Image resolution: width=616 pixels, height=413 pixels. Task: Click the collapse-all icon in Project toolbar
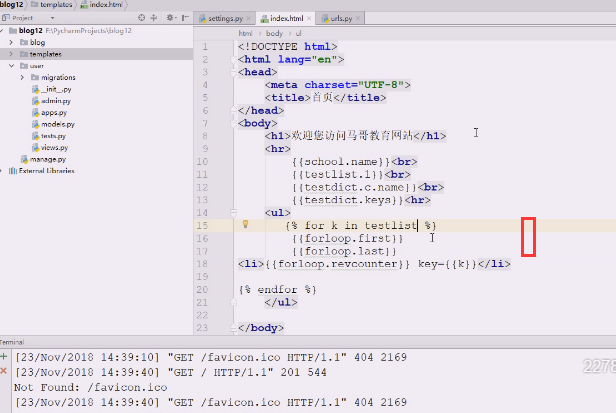click(154, 17)
